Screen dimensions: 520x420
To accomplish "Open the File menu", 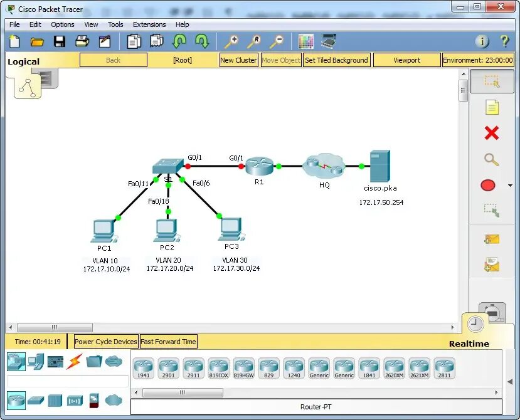I will click(14, 24).
